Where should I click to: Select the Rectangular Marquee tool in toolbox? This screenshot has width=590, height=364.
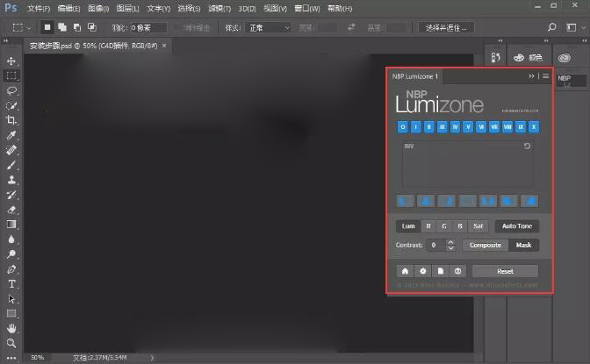coord(11,76)
